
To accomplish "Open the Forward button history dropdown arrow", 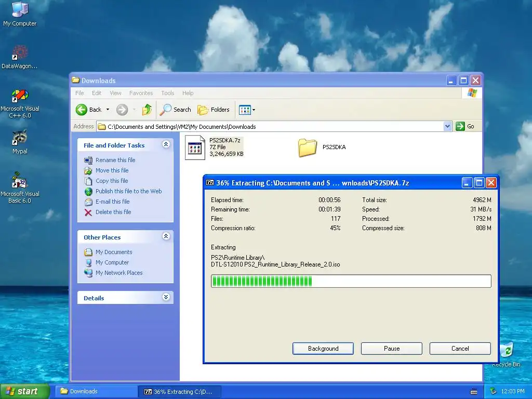I will [134, 110].
